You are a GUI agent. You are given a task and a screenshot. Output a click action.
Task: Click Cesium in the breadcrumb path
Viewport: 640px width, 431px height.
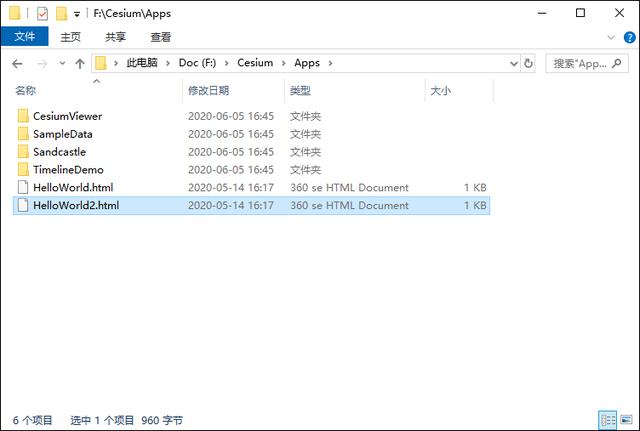click(255, 63)
